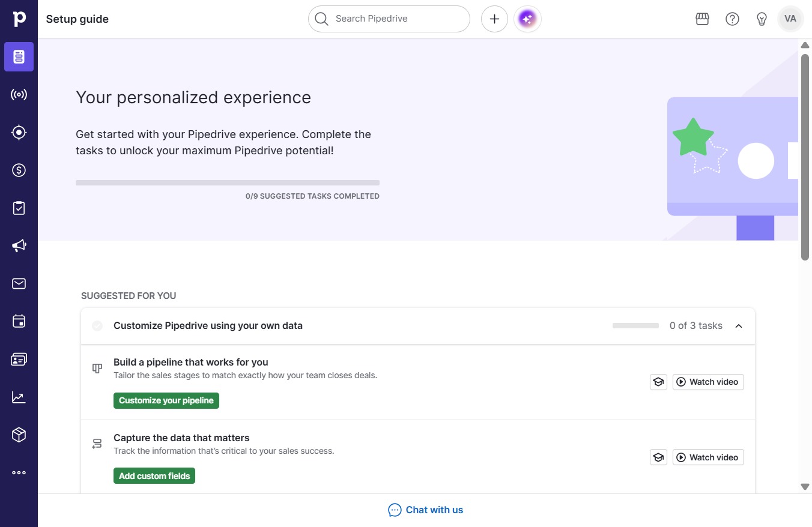Open the VA account avatar menu
The width and height of the screenshot is (812, 527).
790,19
